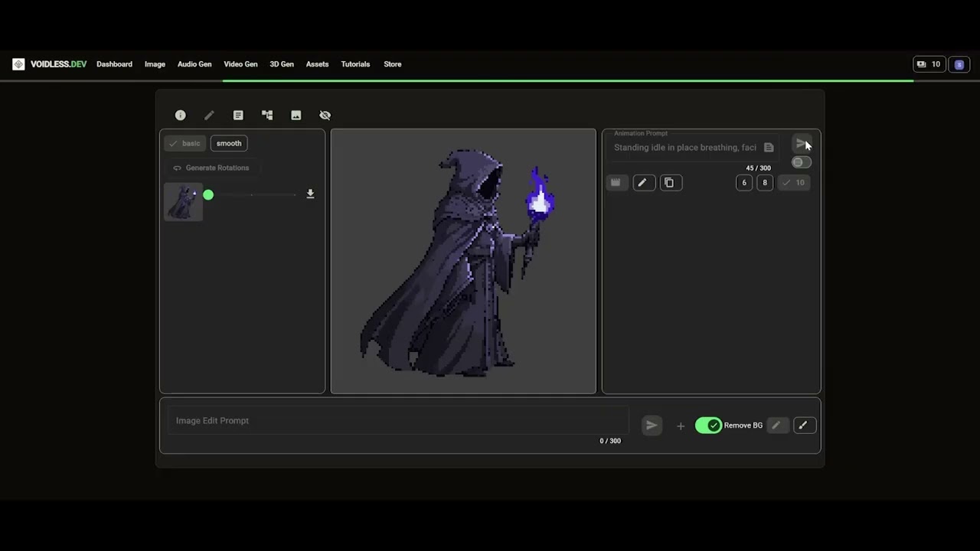980x551 pixels.
Task: Open the image gallery icon in toolbar
Action: [x=296, y=115]
